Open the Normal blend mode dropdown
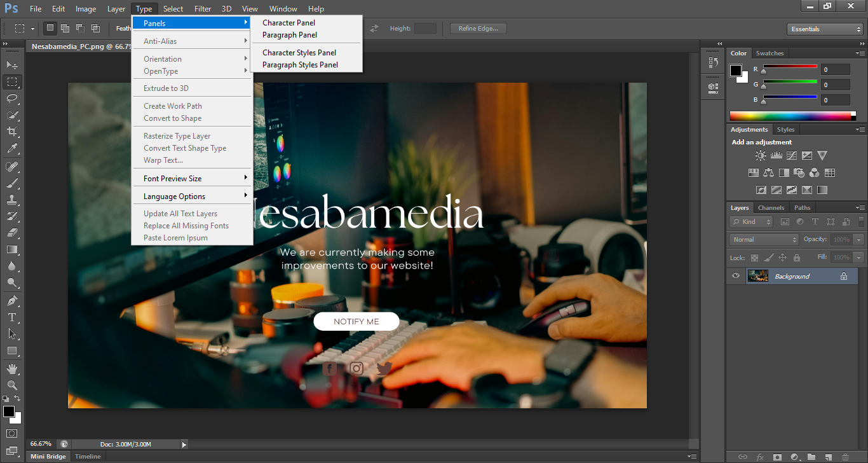 click(764, 240)
